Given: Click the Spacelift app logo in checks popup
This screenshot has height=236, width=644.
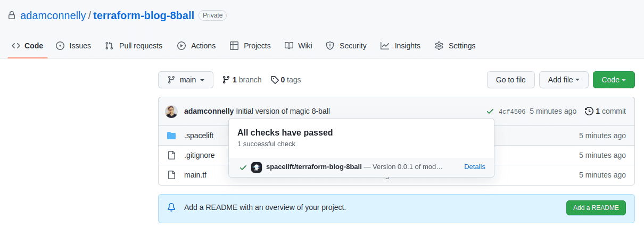Looking at the screenshot, I should pyautogui.click(x=257, y=167).
